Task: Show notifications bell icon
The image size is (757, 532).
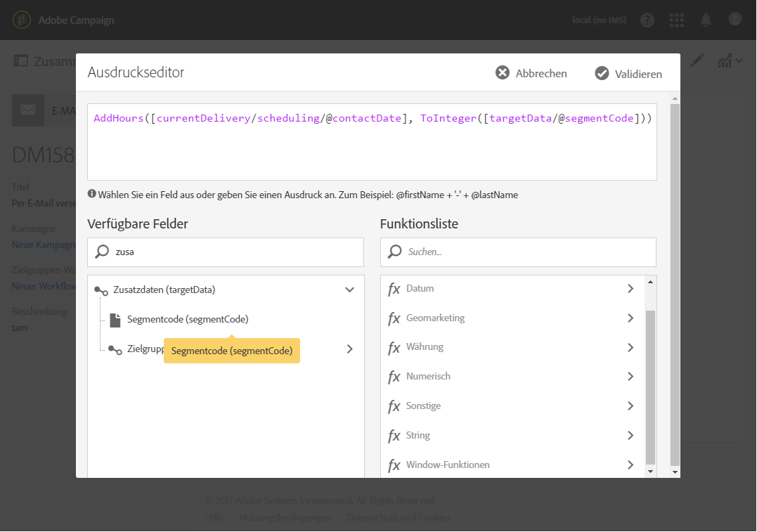Action: point(706,20)
